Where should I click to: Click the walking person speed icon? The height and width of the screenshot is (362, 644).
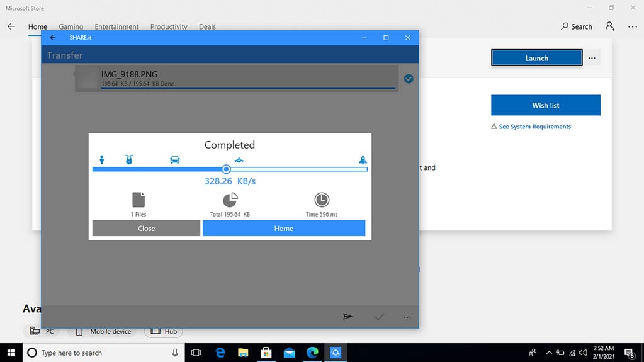pyautogui.click(x=102, y=159)
